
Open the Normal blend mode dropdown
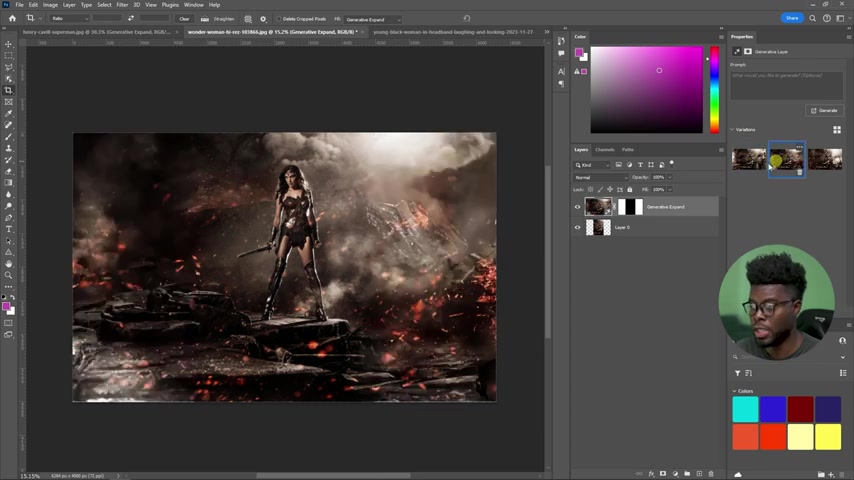coord(601,178)
